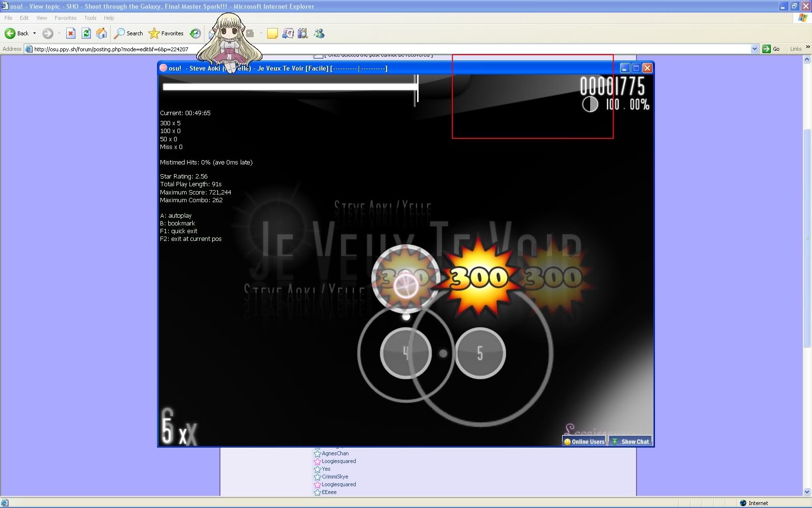Click the Links toolbar label

click(x=796, y=49)
